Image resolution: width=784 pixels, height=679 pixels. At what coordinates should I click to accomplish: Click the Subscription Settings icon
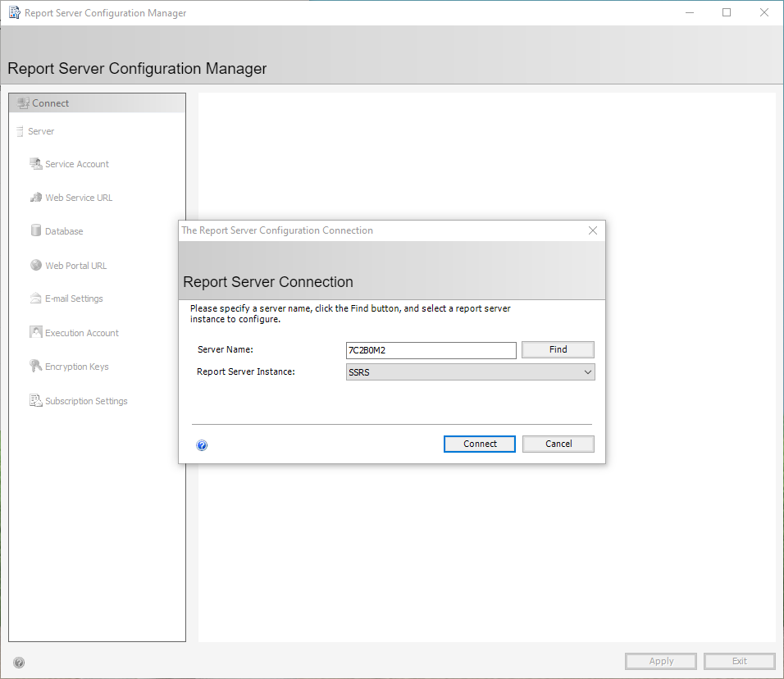pos(35,401)
